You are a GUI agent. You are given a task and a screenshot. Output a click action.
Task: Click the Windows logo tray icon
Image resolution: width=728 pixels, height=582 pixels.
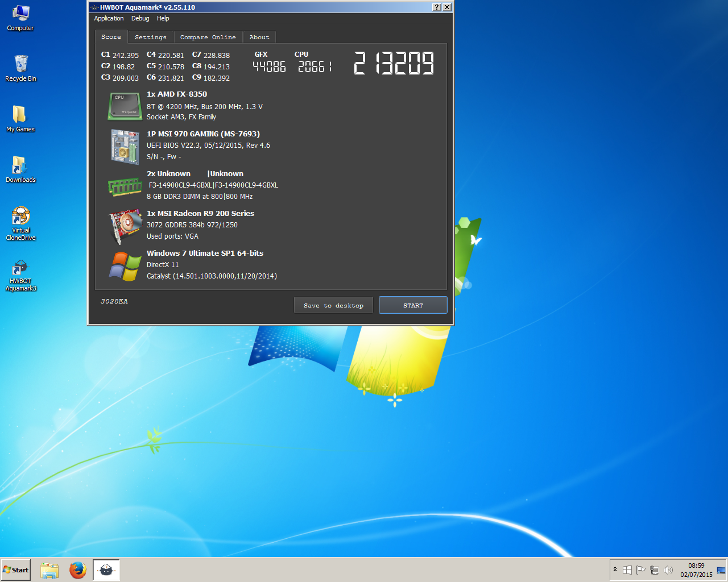tap(627, 569)
